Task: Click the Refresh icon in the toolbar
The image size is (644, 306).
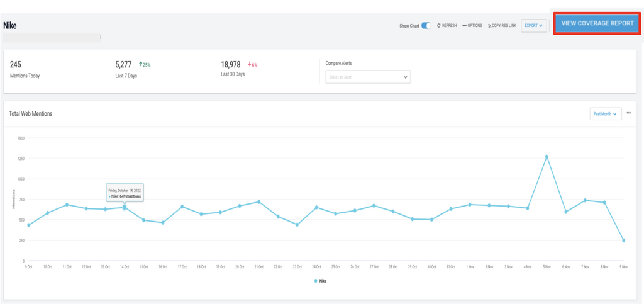Action: [x=439, y=26]
